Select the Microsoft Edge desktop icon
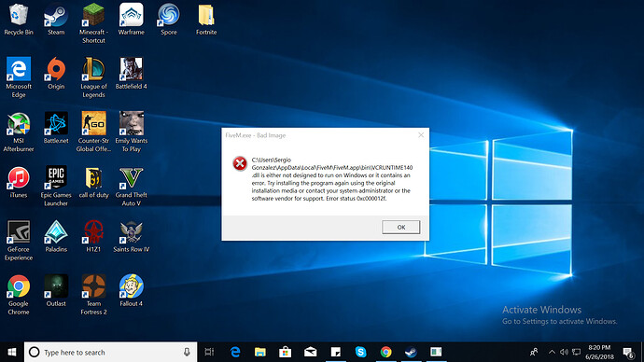Image resolution: width=644 pixels, height=362 pixels. (x=19, y=78)
